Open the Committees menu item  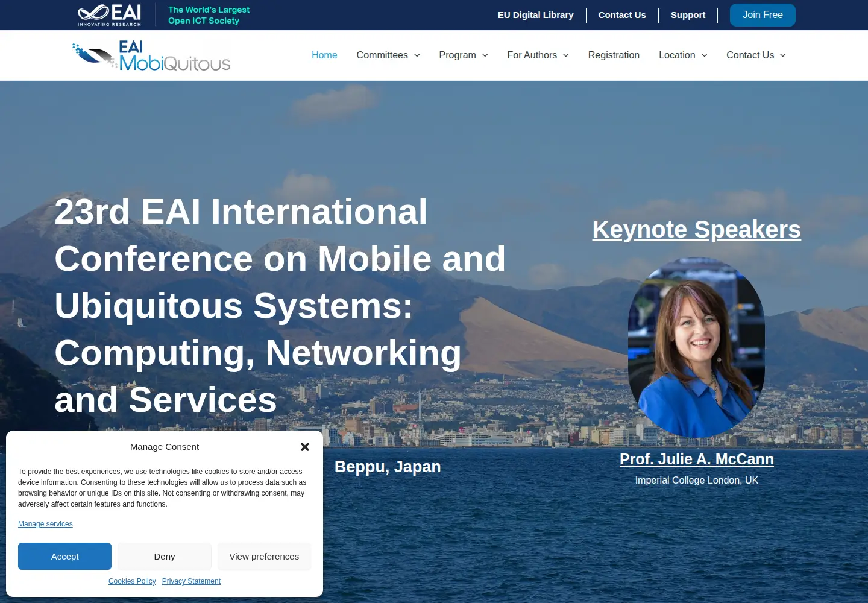(x=382, y=55)
